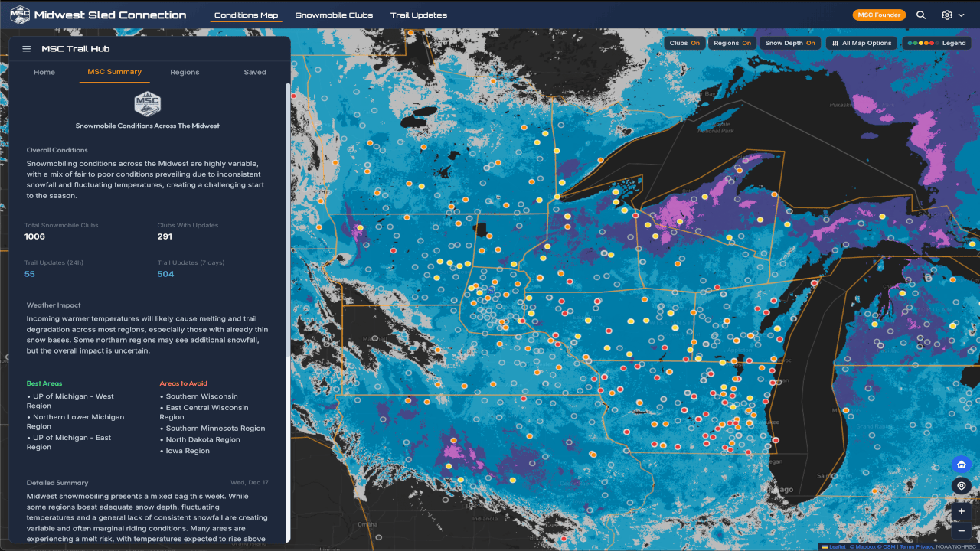Open the OSM attribution link
Image resolution: width=980 pixels, height=551 pixels.
[887, 547]
